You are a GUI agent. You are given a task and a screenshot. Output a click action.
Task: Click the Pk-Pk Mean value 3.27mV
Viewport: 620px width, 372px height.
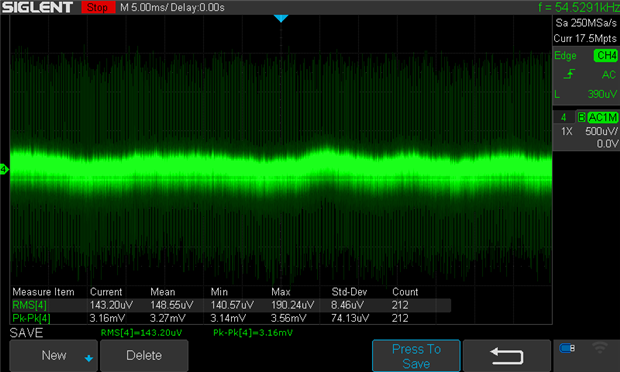point(168,318)
